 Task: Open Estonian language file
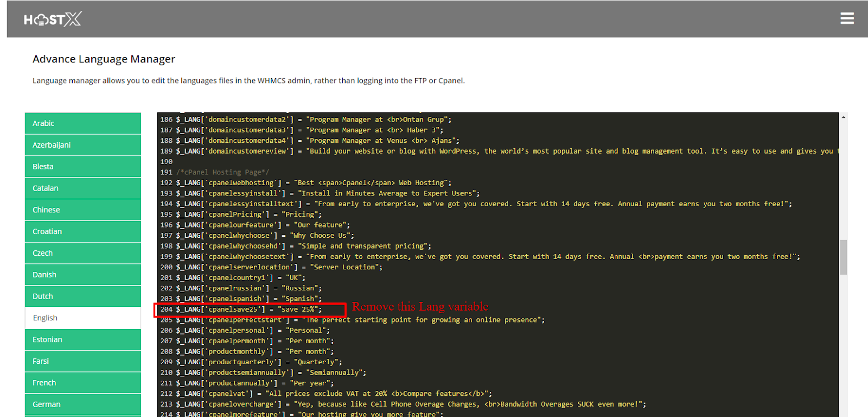(x=83, y=339)
